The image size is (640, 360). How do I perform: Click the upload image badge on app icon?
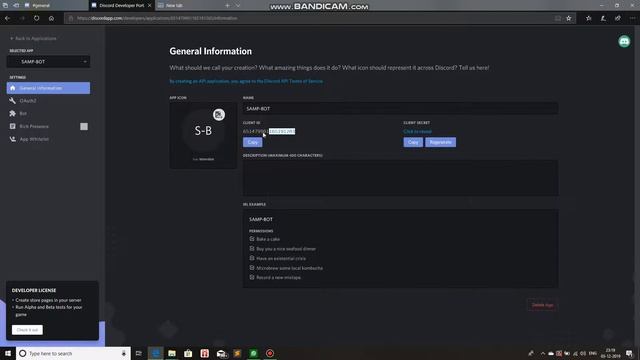coord(219,115)
